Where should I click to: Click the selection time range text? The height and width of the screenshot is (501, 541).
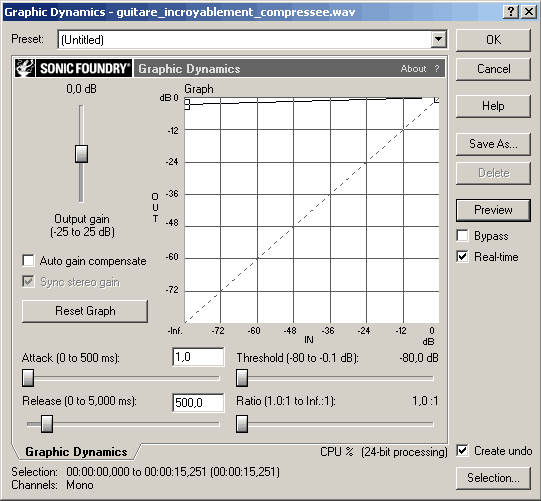pos(173,472)
